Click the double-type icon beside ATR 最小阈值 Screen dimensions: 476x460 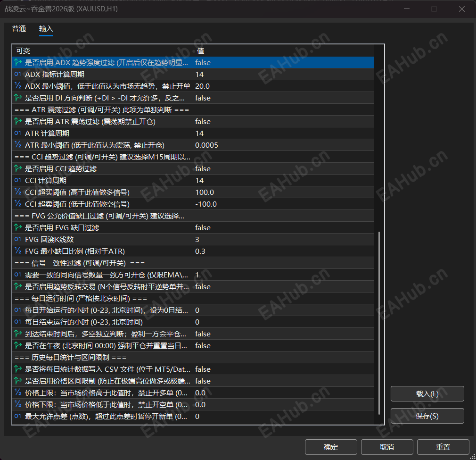point(18,145)
